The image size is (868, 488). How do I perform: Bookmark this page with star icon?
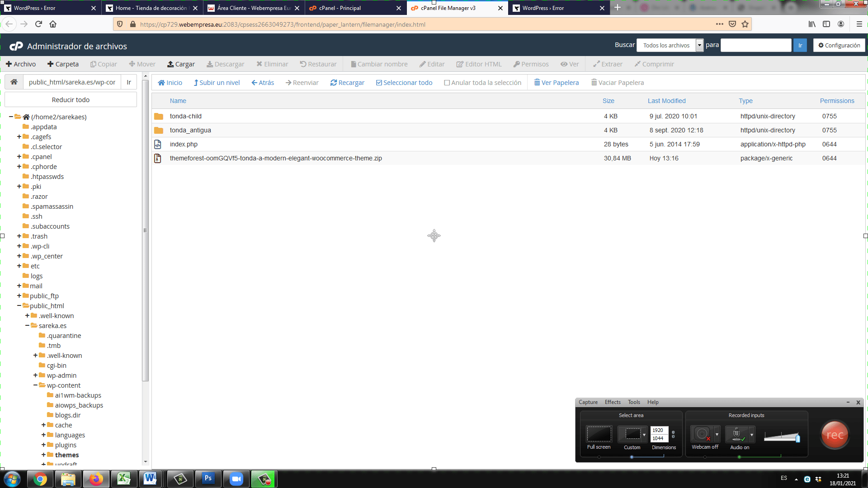tap(745, 24)
